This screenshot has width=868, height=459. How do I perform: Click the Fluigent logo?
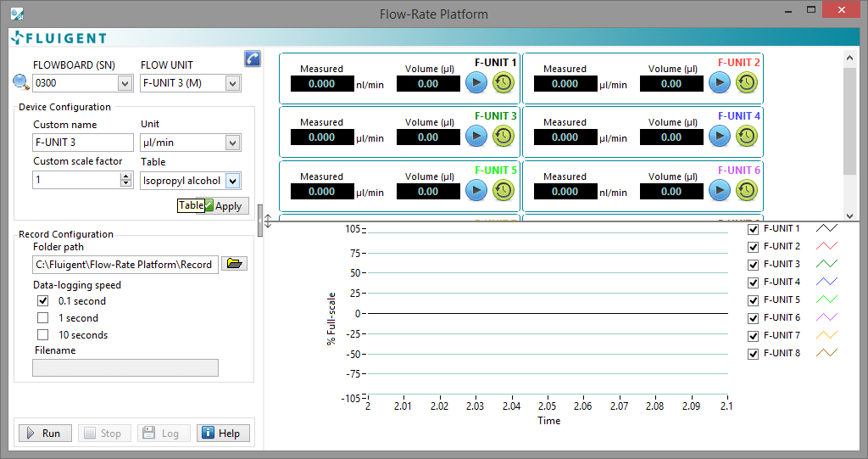click(58, 37)
